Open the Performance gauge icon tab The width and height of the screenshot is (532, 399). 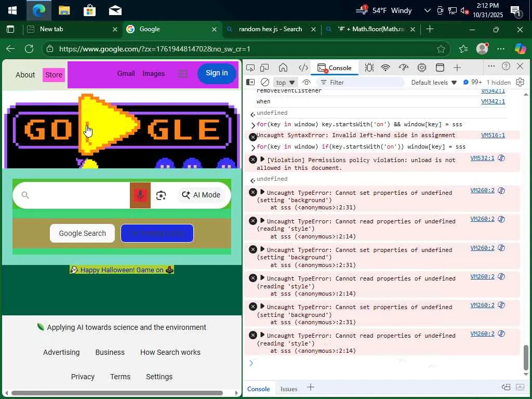coord(403,68)
